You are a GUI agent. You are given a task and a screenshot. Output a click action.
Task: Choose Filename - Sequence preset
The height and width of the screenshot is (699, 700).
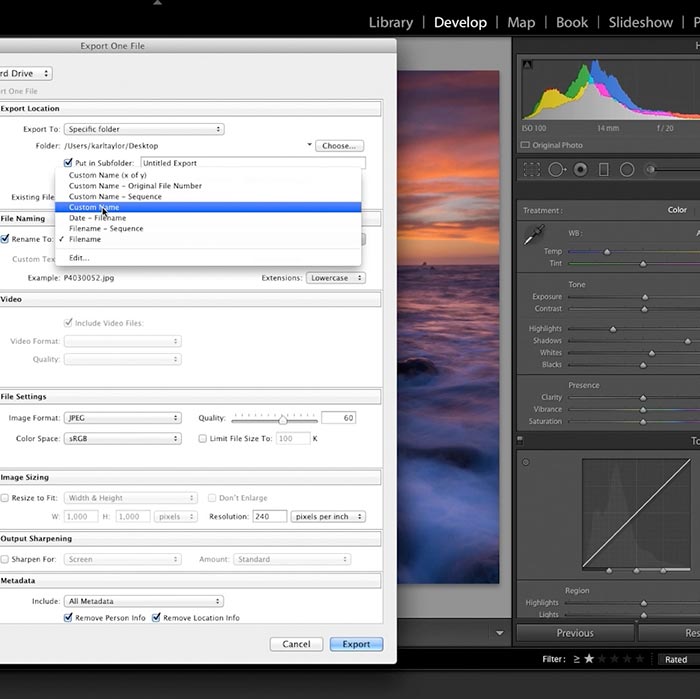pos(208,229)
